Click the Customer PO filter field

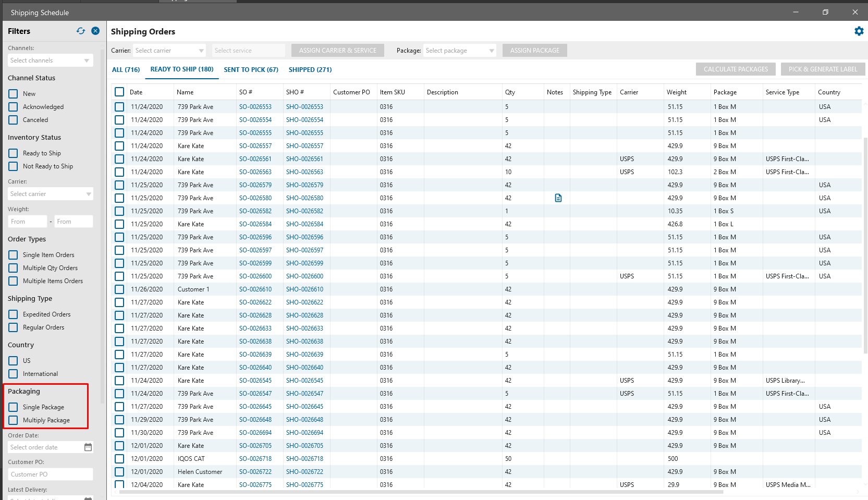point(50,474)
